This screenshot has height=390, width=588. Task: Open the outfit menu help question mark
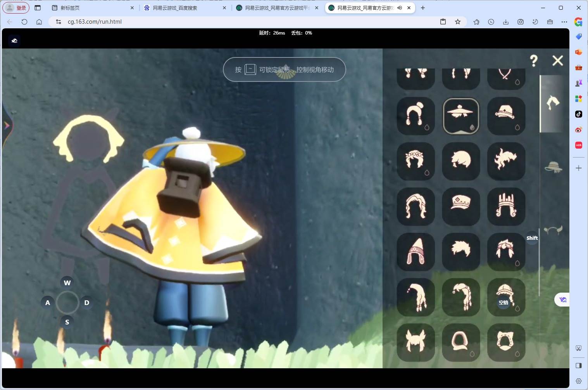point(534,61)
